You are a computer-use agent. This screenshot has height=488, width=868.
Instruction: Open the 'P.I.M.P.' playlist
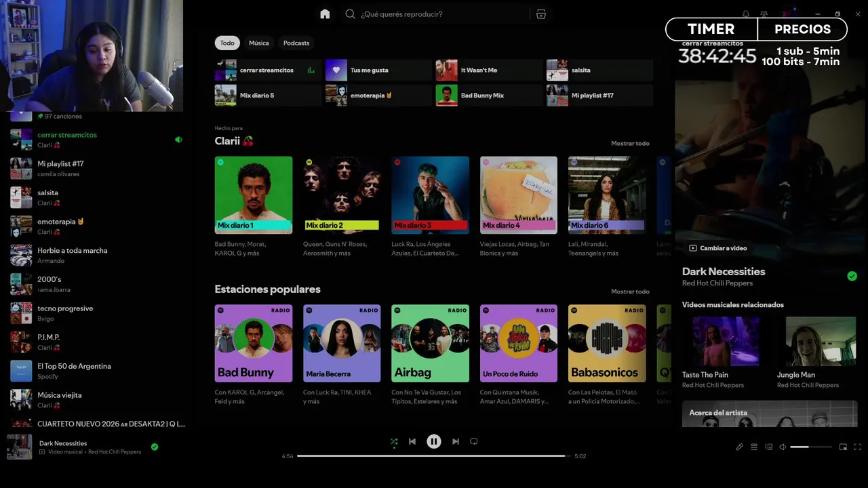[x=98, y=342]
